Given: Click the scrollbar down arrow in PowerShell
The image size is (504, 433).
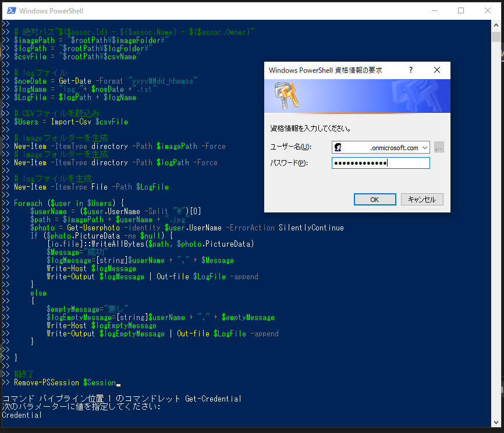Looking at the screenshot, I should click(x=496, y=423).
